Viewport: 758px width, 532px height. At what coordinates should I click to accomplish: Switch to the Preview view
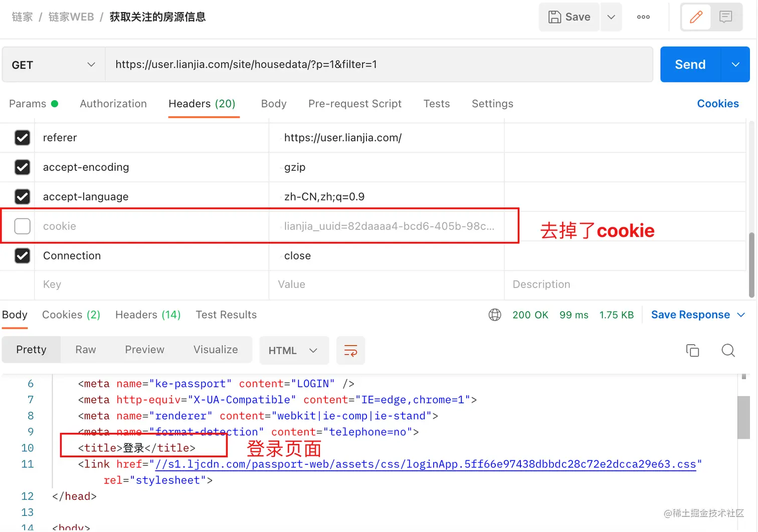[145, 350]
